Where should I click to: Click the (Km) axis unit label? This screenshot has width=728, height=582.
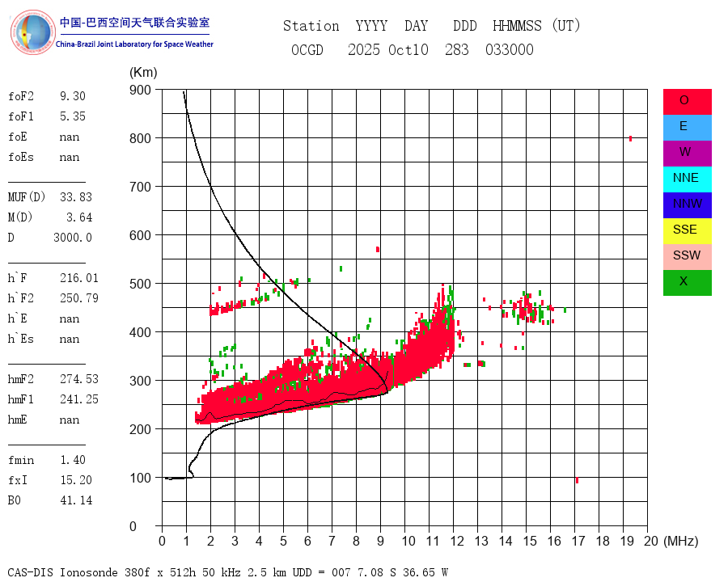click(143, 73)
